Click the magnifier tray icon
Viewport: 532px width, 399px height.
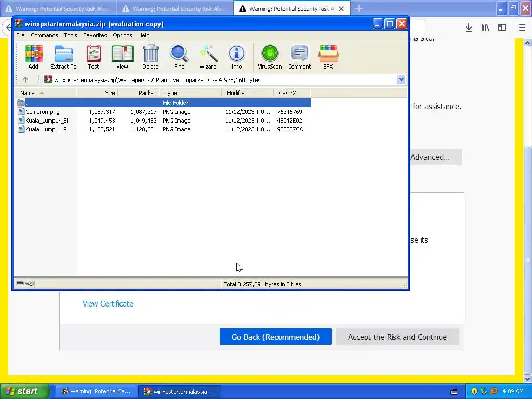pyautogui.click(x=494, y=391)
